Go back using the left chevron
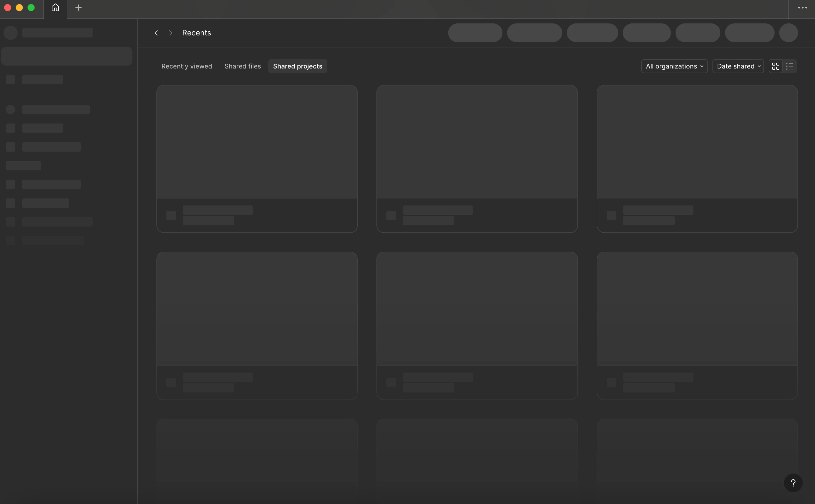This screenshot has height=504, width=815. point(156,33)
